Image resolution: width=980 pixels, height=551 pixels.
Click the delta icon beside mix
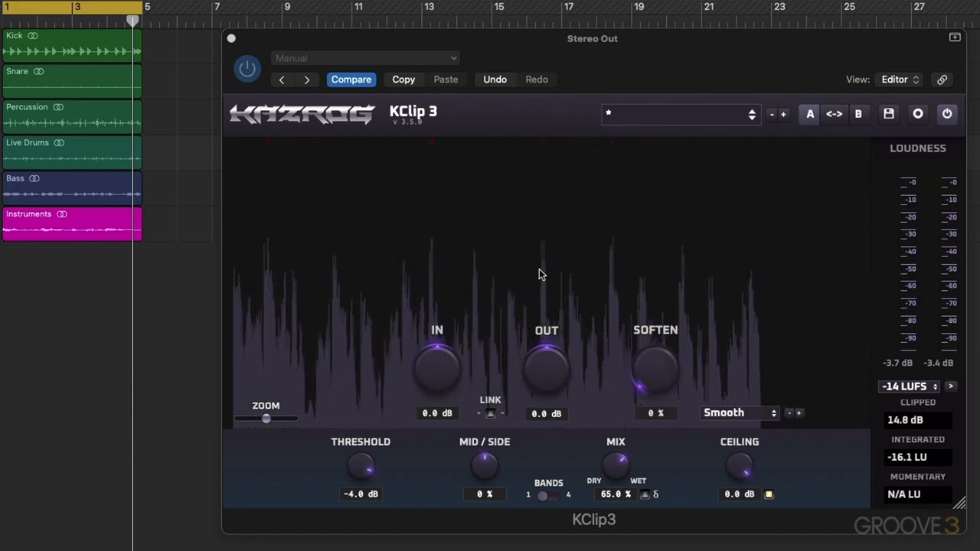click(656, 494)
